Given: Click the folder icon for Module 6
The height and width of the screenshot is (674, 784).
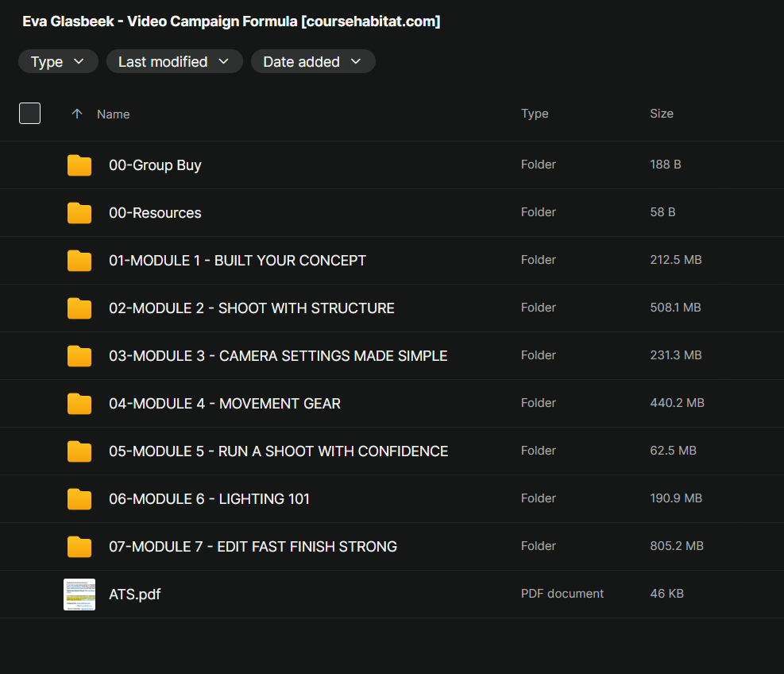Looking at the screenshot, I should [x=79, y=499].
